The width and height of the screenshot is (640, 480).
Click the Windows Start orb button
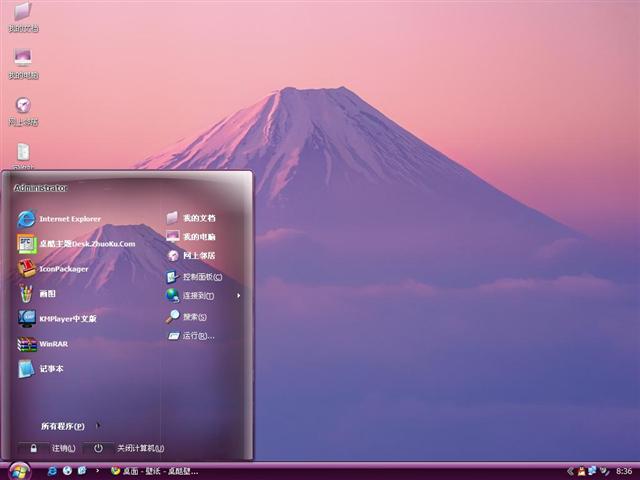click(x=19, y=471)
